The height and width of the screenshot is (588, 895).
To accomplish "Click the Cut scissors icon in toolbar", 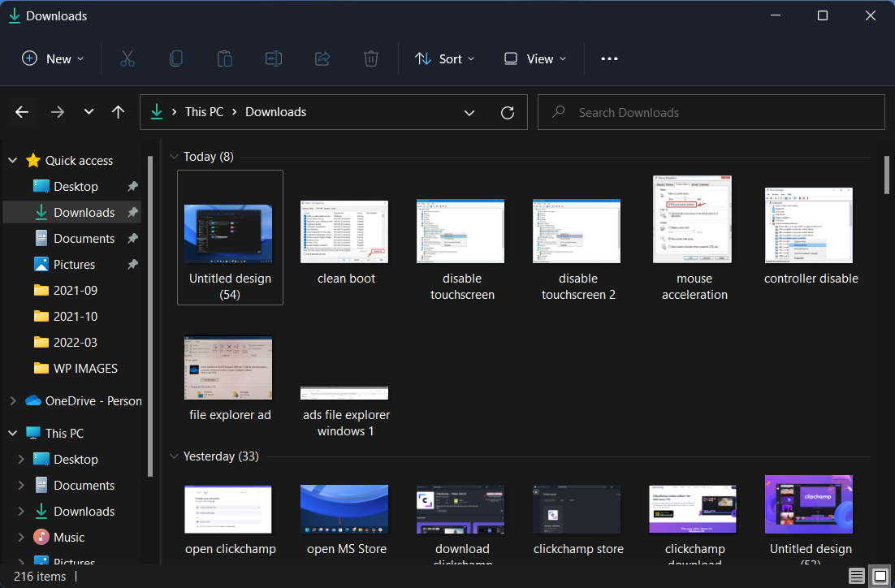I will coord(128,58).
